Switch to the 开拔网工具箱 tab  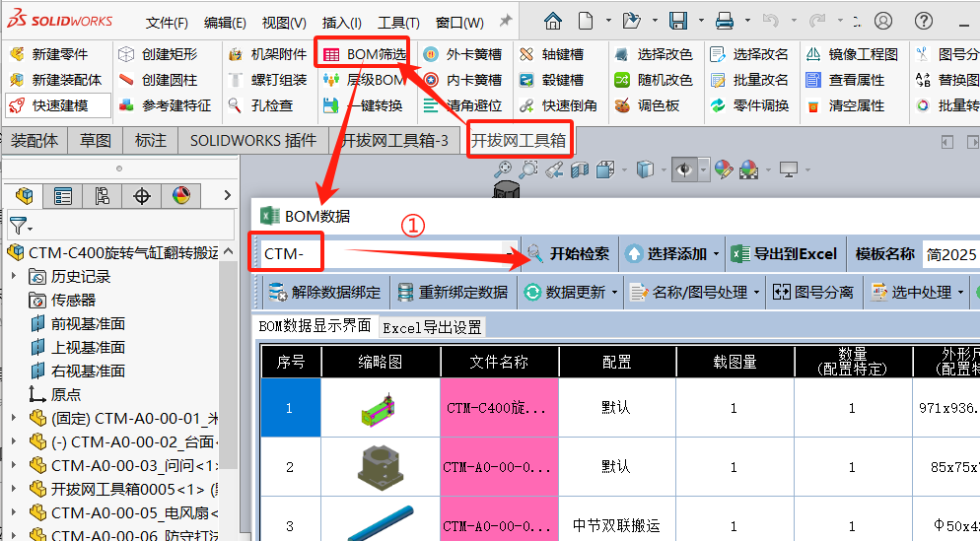pyautogui.click(x=519, y=141)
